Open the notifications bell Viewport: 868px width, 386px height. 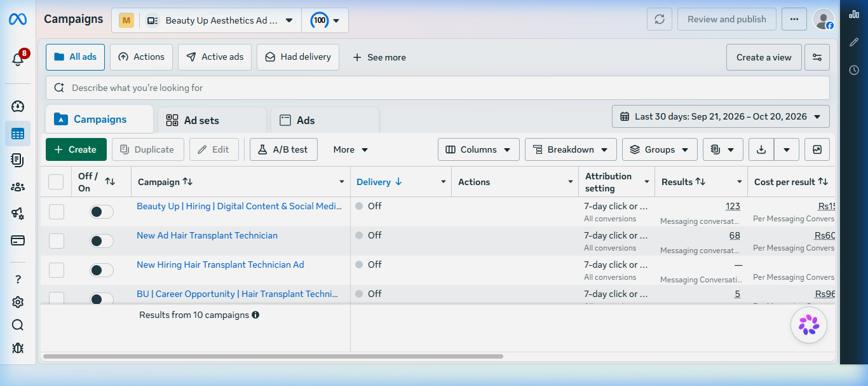click(x=18, y=59)
